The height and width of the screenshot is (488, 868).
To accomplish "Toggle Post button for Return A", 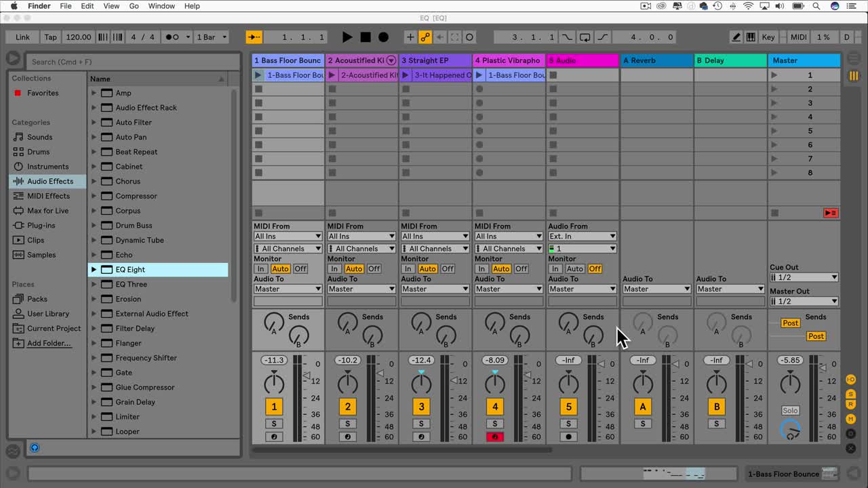I will [790, 323].
